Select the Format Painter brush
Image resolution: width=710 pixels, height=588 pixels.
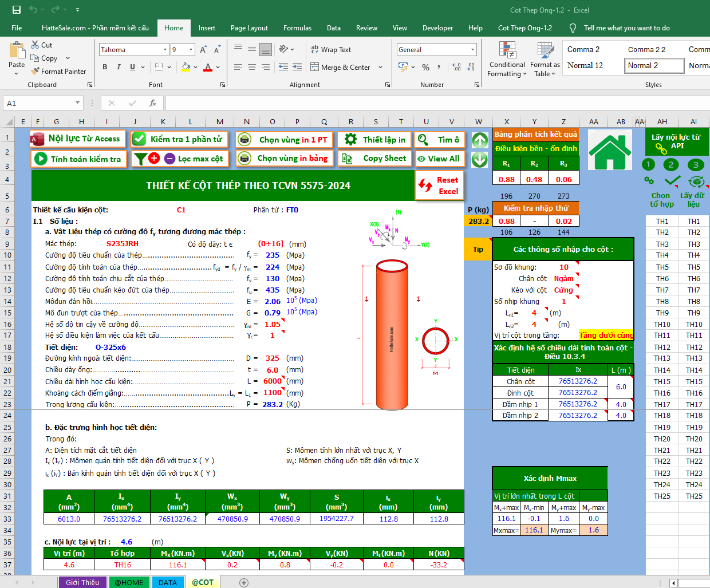click(x=35, y=71)
